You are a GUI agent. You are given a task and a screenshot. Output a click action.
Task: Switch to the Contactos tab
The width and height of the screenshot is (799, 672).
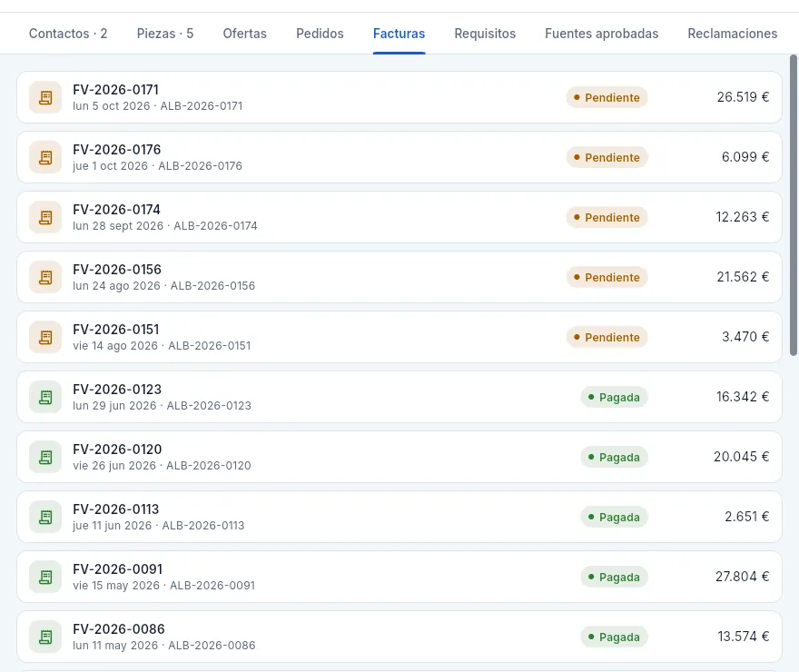tap(68, 34)
